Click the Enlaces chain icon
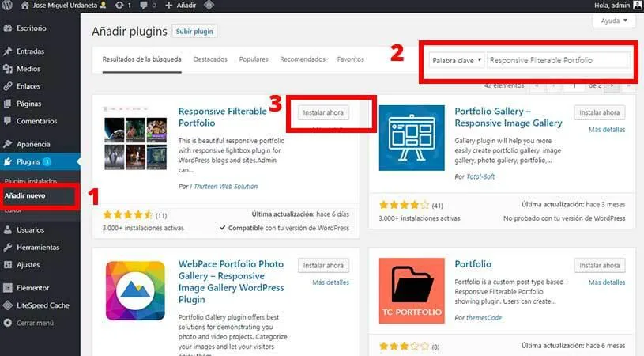Viewport: 644px width, 356px height. click(7, 86)
